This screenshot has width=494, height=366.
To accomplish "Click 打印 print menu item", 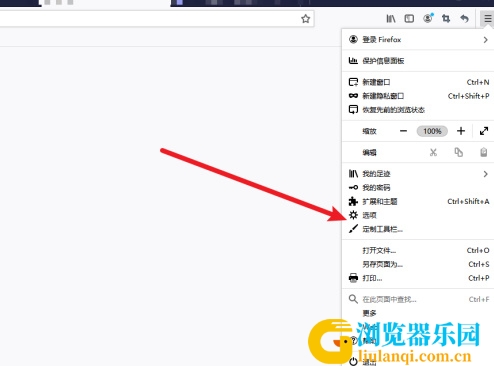I will (x=418, y=278).
